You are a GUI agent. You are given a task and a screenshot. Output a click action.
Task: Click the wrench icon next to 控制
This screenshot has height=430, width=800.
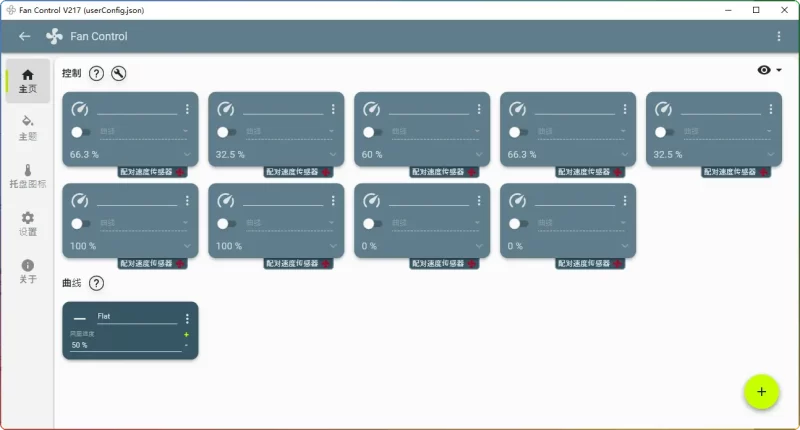118,73
